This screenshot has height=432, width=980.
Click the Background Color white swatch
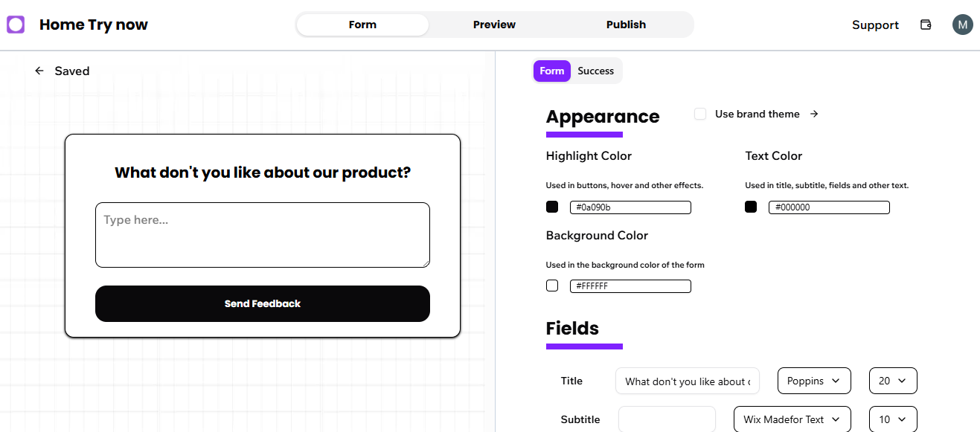pos(552,286)
